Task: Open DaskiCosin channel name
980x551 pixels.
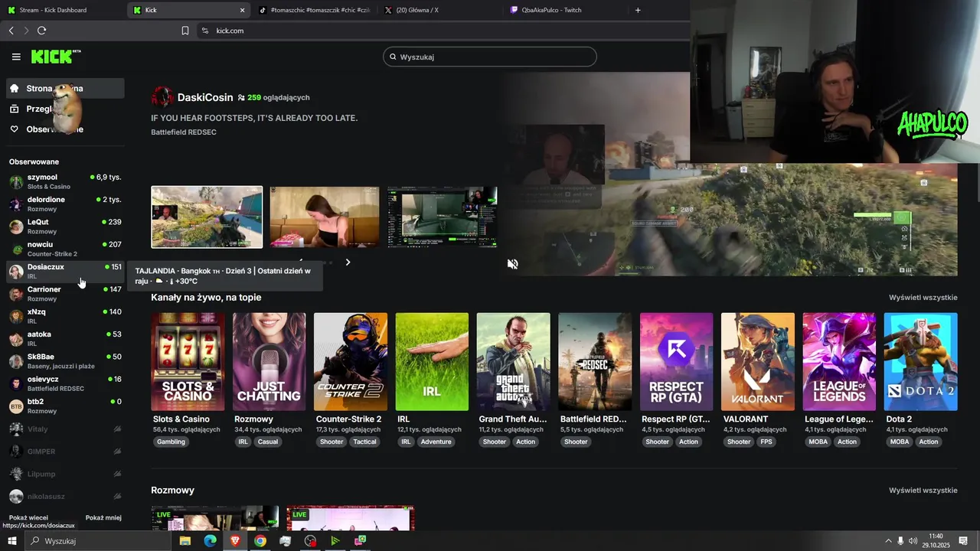Action: 205,97
